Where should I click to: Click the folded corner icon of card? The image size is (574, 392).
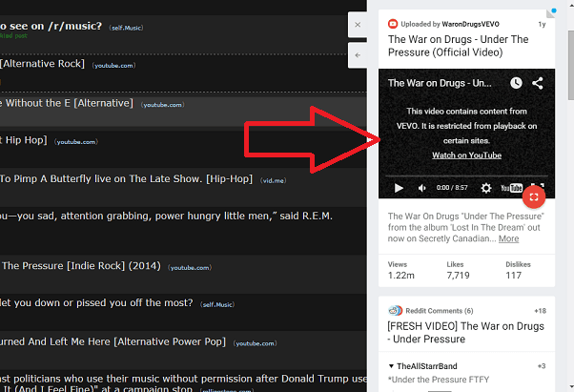point(550,13)
